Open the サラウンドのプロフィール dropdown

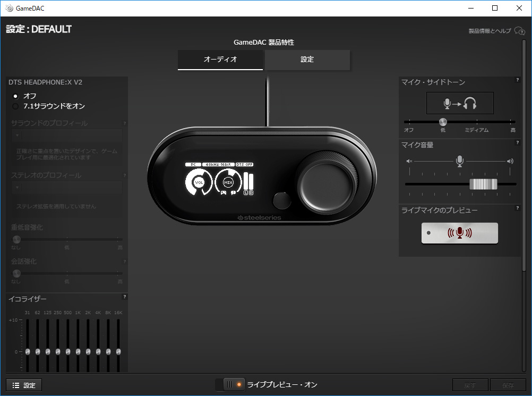point(67,136)
